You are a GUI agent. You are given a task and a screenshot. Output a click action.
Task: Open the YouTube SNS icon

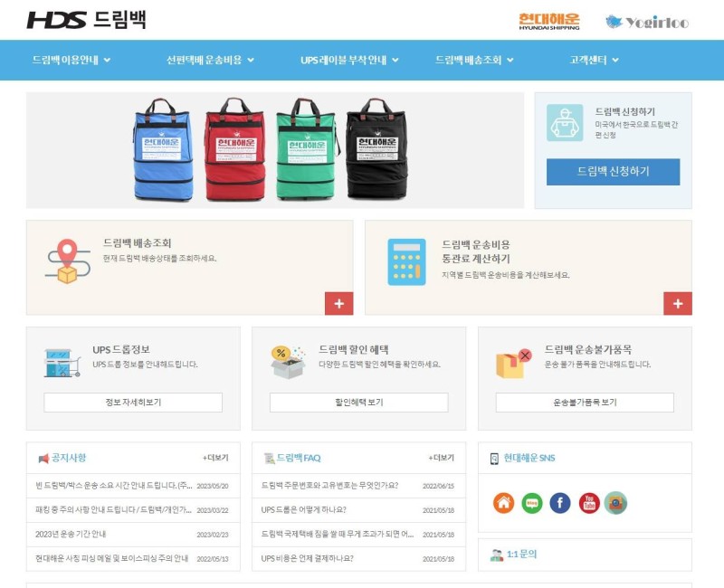tap(589, 503)
